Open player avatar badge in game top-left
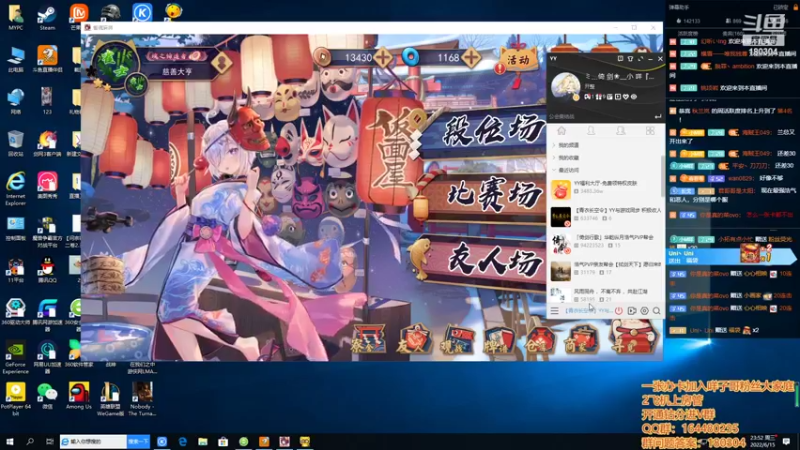 (x=115, y=65)
